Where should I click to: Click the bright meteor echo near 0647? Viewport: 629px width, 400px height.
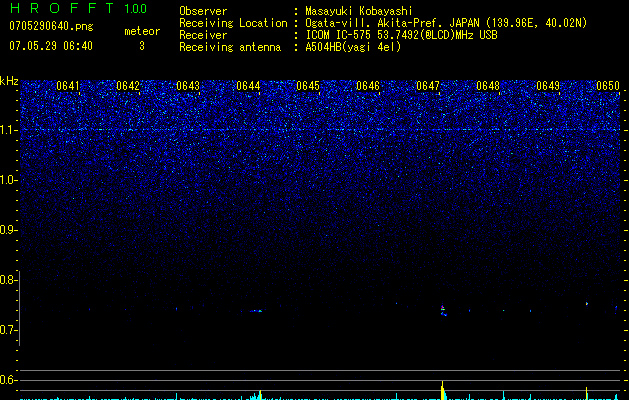[443, 311]
